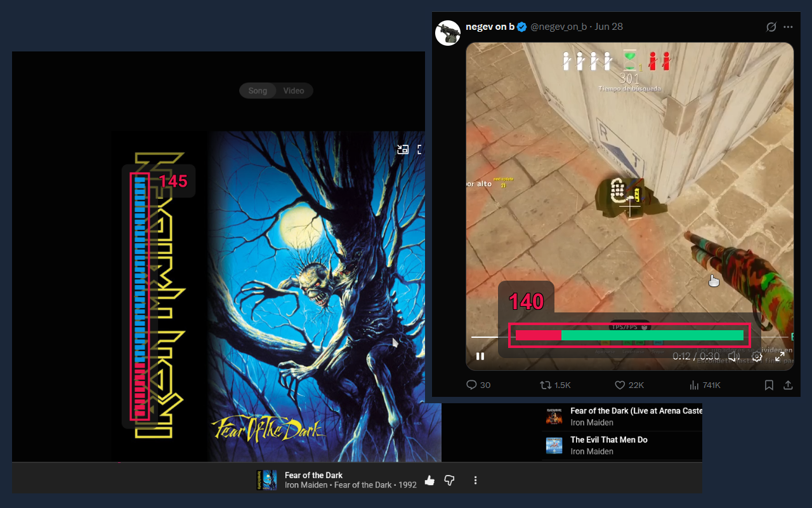The width and height of the screenshot is (812, 508).
Task: Share the tweet via share icon
Action: pyautogui.click(x=788, y=385)
